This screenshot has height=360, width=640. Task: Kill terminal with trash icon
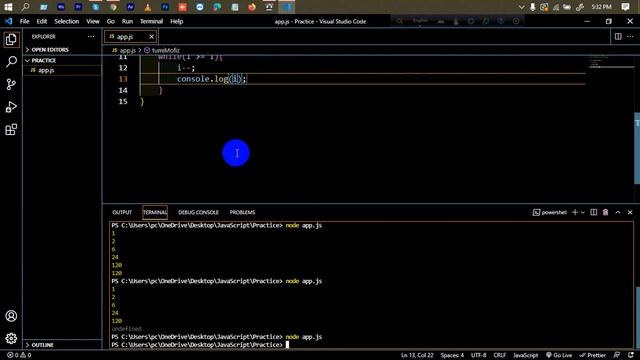606,212
